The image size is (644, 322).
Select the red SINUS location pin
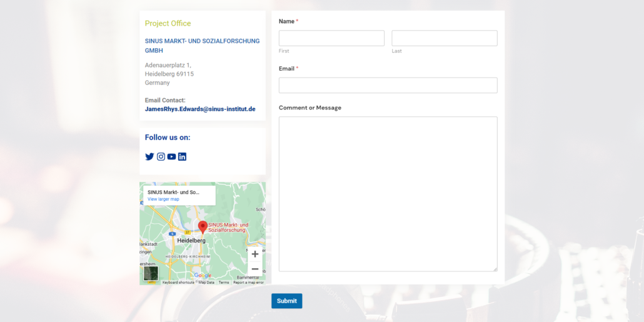[203, 227]
